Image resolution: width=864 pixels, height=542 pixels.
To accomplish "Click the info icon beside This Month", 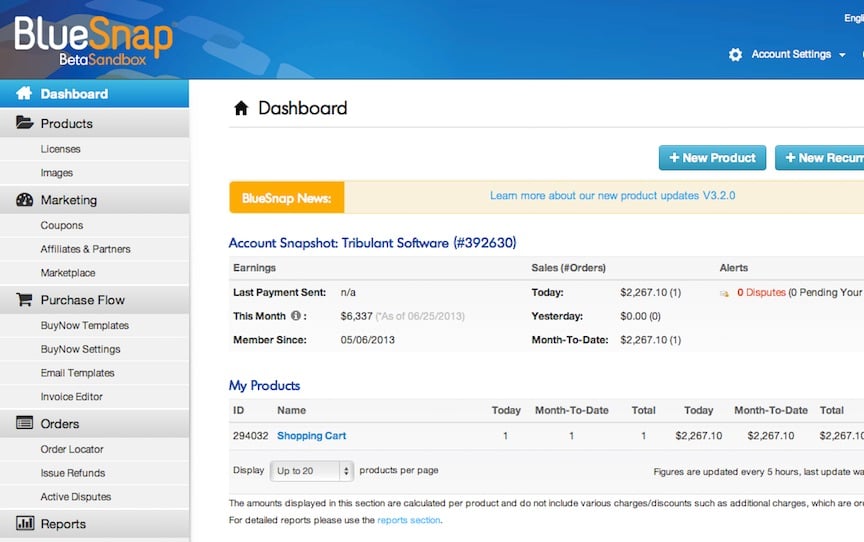I will click(x=296, y=316).
